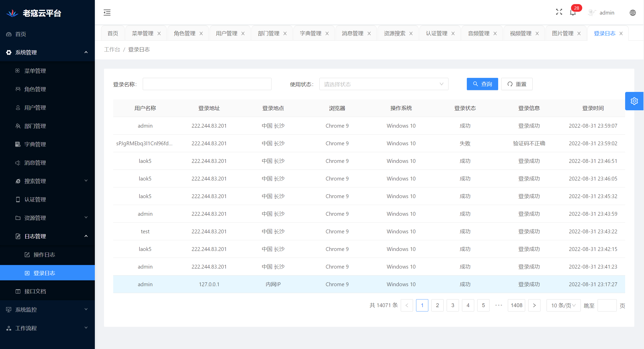Switch to the 用户管理 tab
644x349 pixels.
coord(226,33)
